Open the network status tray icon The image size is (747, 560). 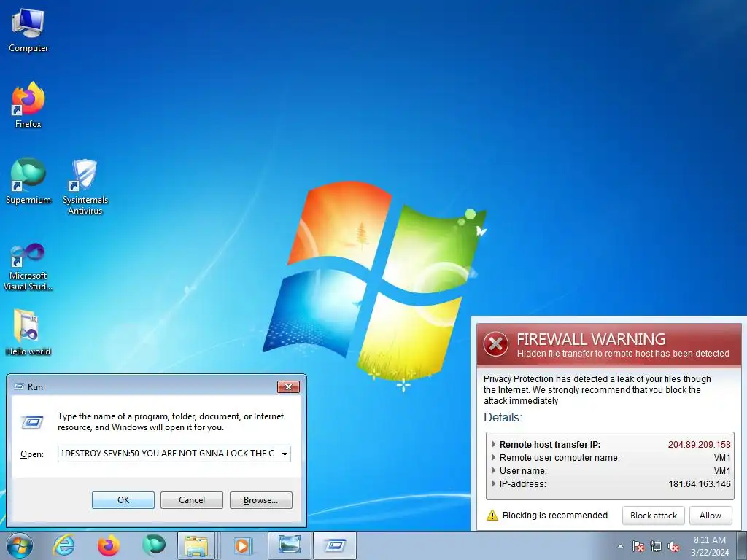pos(656,547)
